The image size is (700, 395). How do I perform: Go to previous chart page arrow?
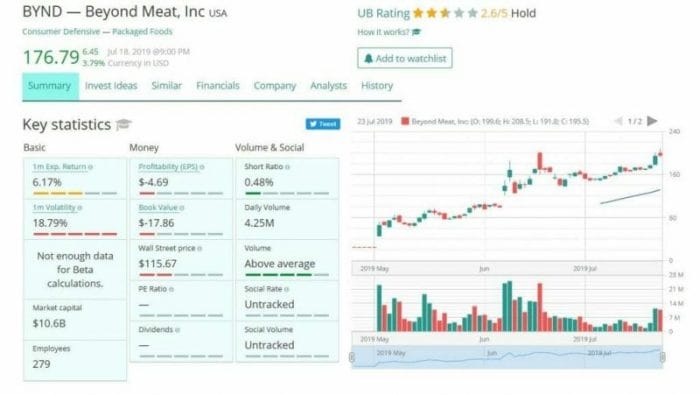click(618, 121)
